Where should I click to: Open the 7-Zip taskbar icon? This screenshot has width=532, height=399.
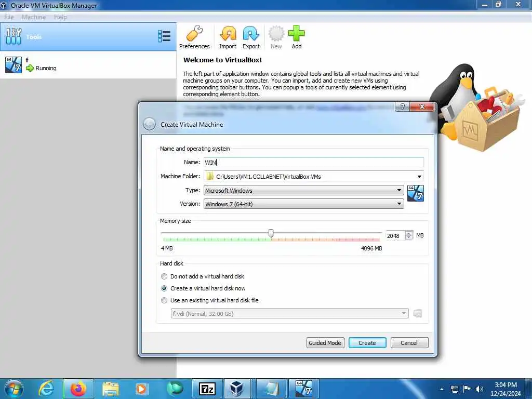point(207,389)
